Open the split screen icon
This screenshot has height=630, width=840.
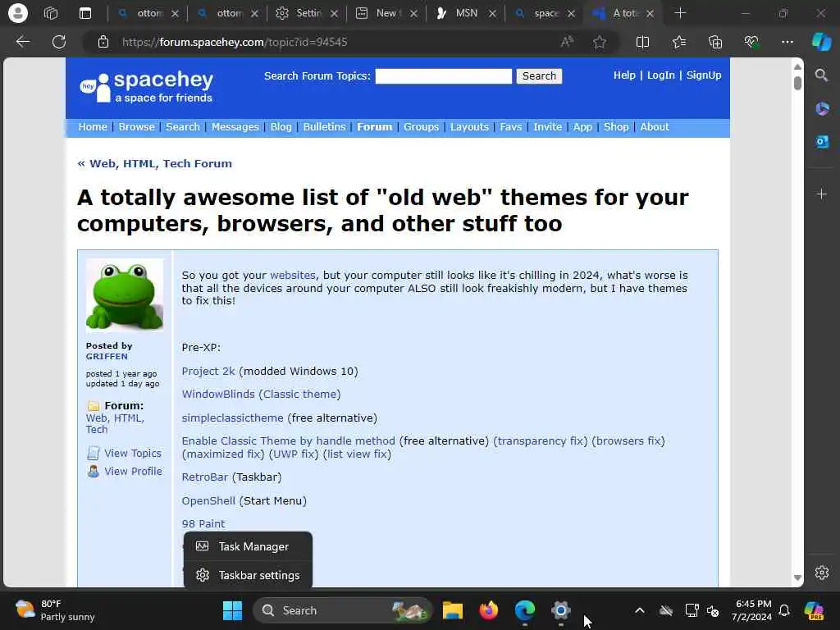point(642,42)
